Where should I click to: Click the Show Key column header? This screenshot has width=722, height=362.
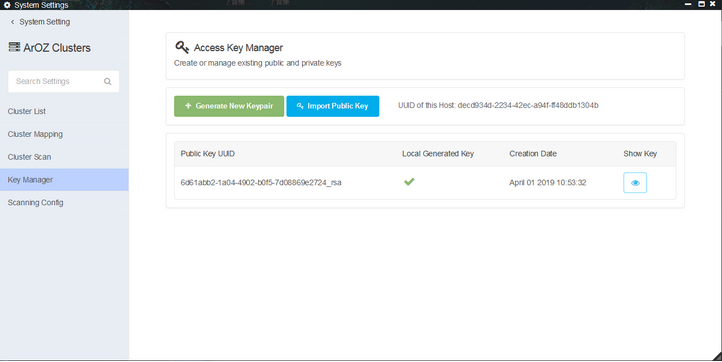pos(640,154)
